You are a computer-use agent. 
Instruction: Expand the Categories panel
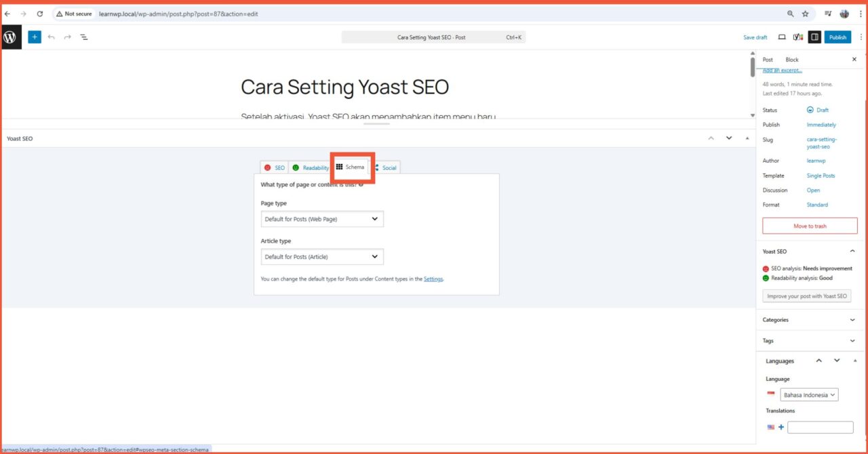pos(852,320)
